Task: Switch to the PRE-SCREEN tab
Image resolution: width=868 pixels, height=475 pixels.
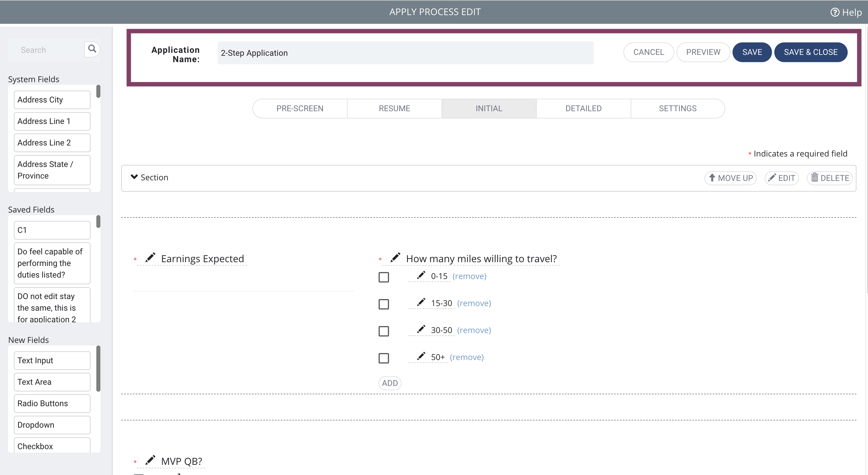Action: point(300,109)
